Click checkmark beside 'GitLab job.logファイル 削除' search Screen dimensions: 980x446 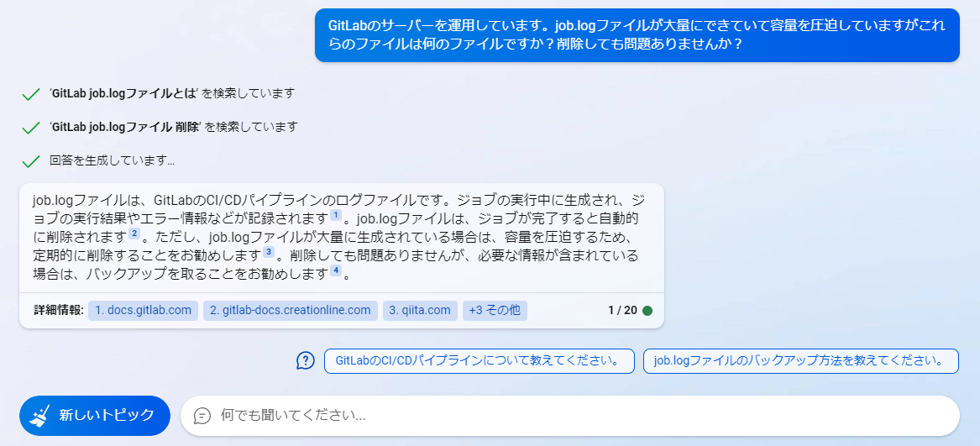click(30, 128)
